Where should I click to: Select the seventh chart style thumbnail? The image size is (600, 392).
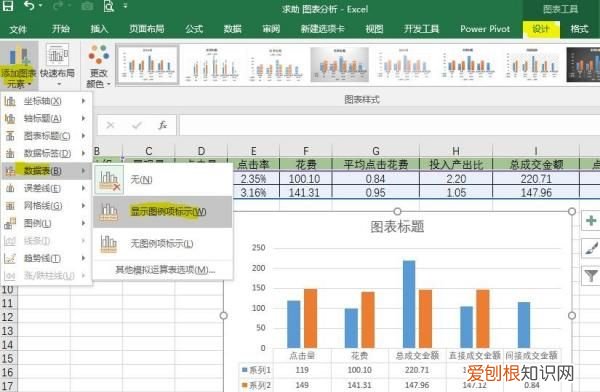click(532, 64)
